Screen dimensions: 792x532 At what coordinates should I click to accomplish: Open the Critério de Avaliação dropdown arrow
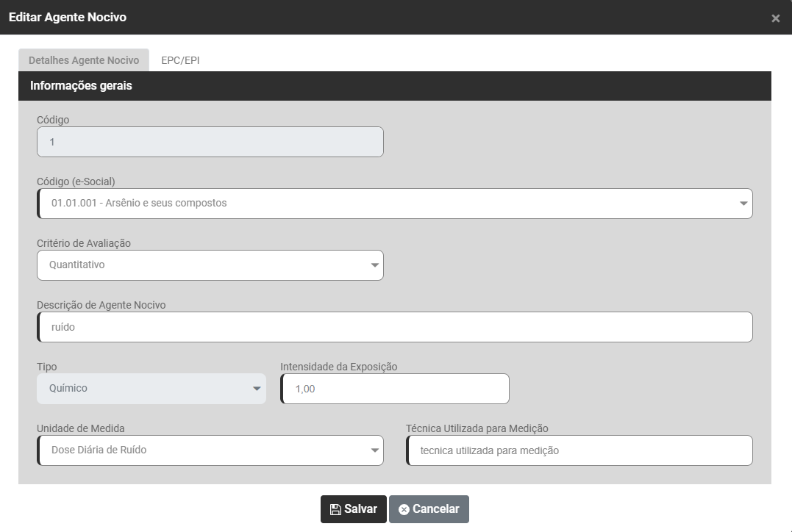(x=374, y=265)
